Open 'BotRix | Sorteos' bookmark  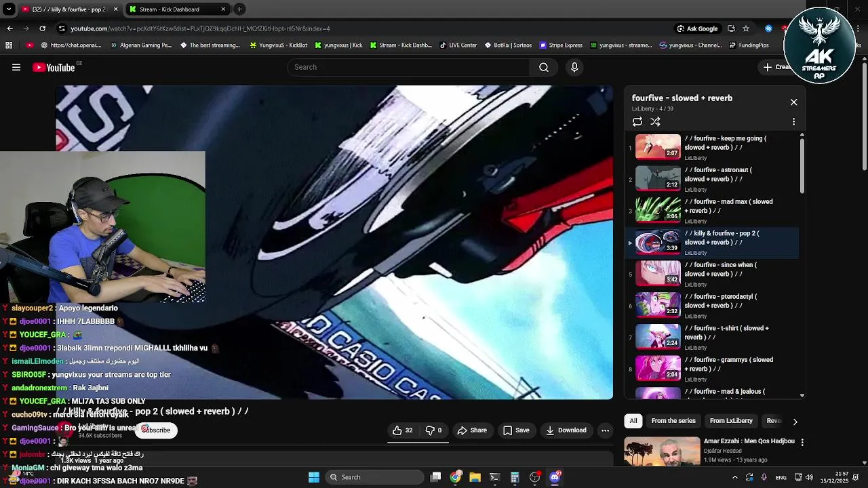coord(508,45)
